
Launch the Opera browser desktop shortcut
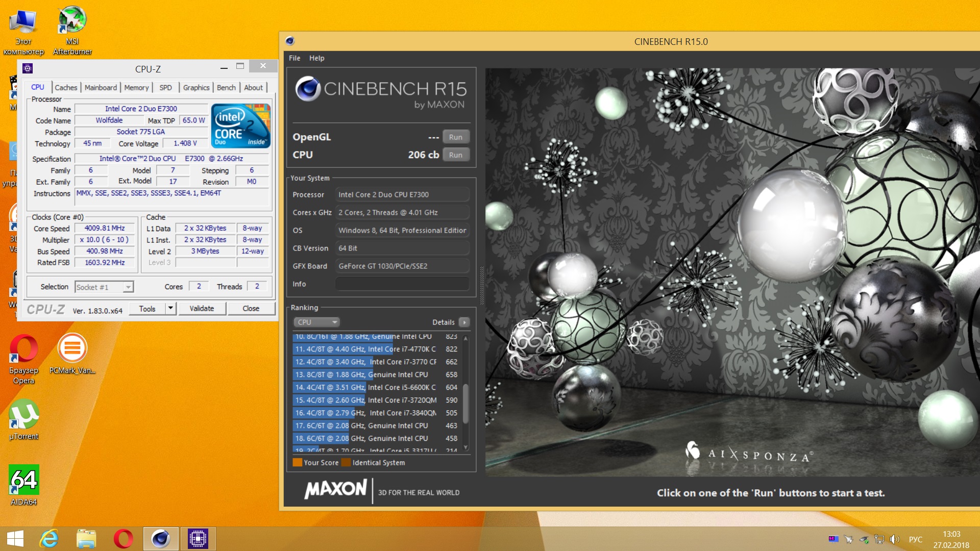[23, 359]
